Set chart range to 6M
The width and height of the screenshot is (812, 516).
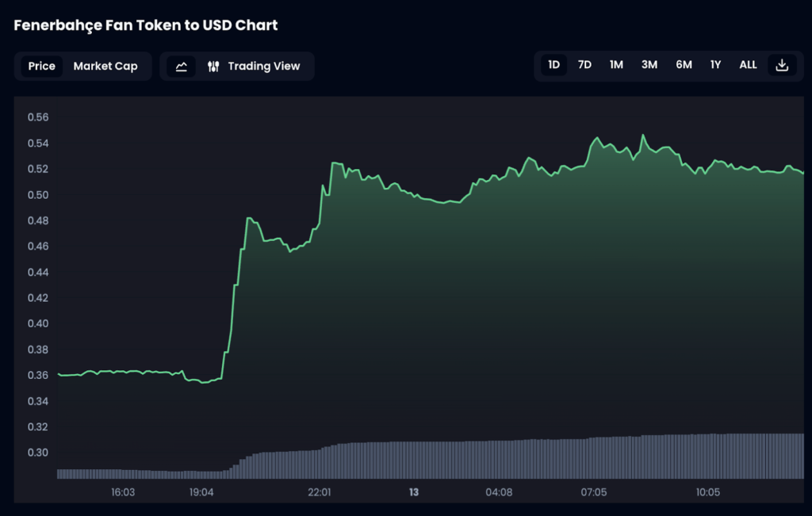point(684,65)
